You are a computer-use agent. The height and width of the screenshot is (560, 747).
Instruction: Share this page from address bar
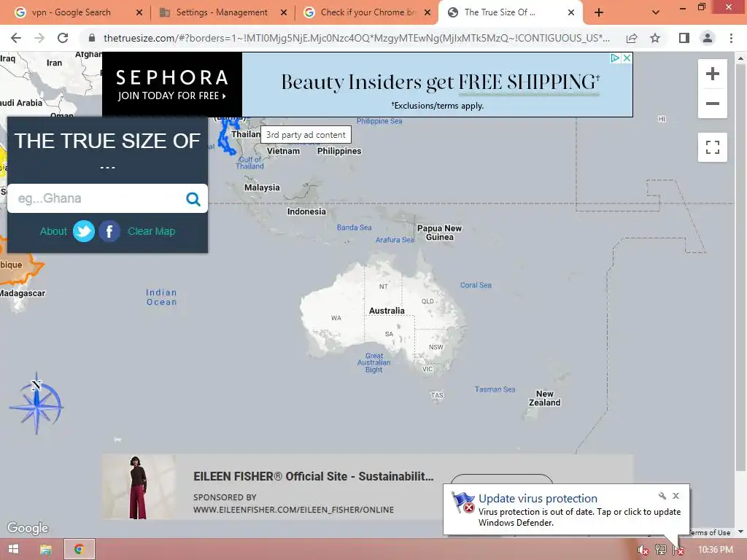coord(632,38)
